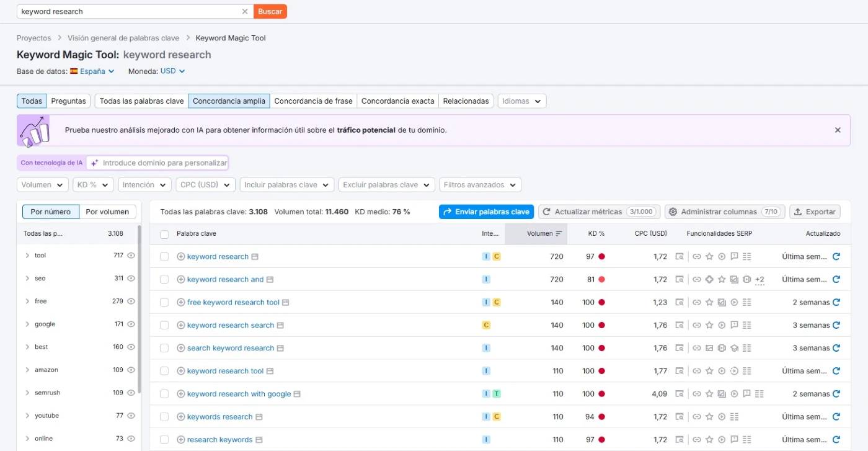Check the checkbox for keyword research row
This screenshot has width=868, height=451.
[x=164, y=256]
